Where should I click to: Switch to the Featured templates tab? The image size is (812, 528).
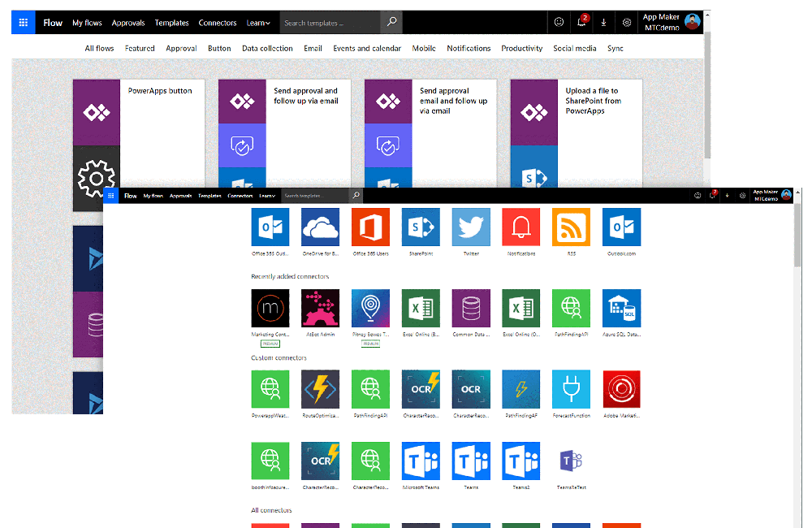coord(140,48)
